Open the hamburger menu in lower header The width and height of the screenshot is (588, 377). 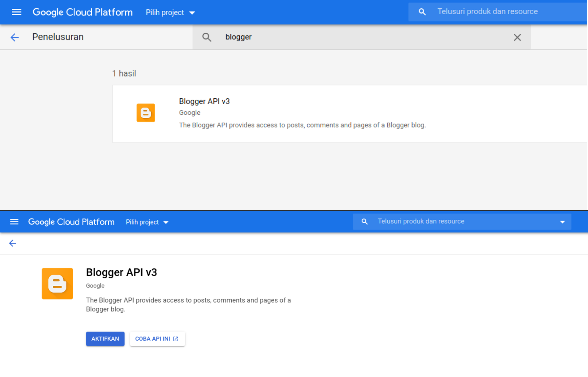point(14,222)
